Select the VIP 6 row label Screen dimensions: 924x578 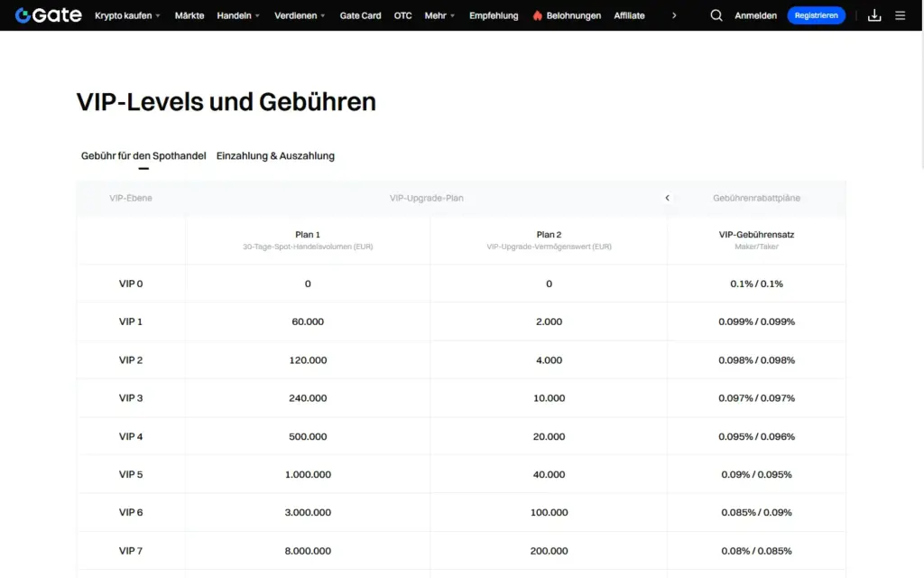coord(130,513)
